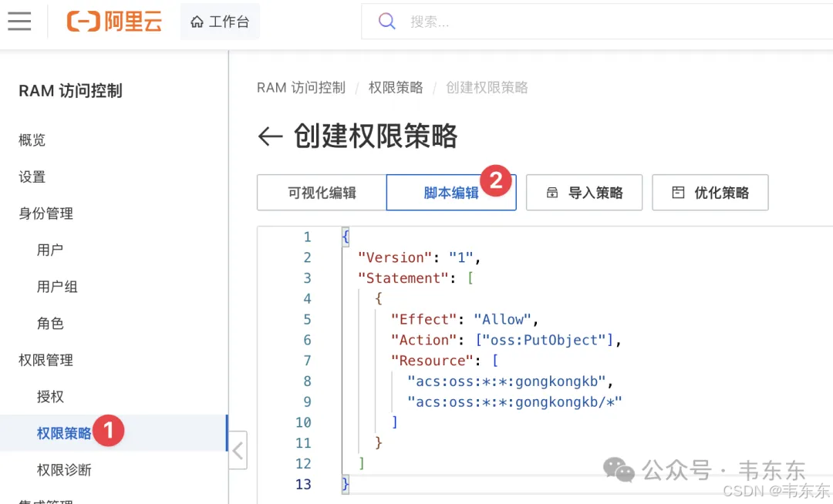
Task: Click the "Action" key in line 6
Action: click(424, 340)
